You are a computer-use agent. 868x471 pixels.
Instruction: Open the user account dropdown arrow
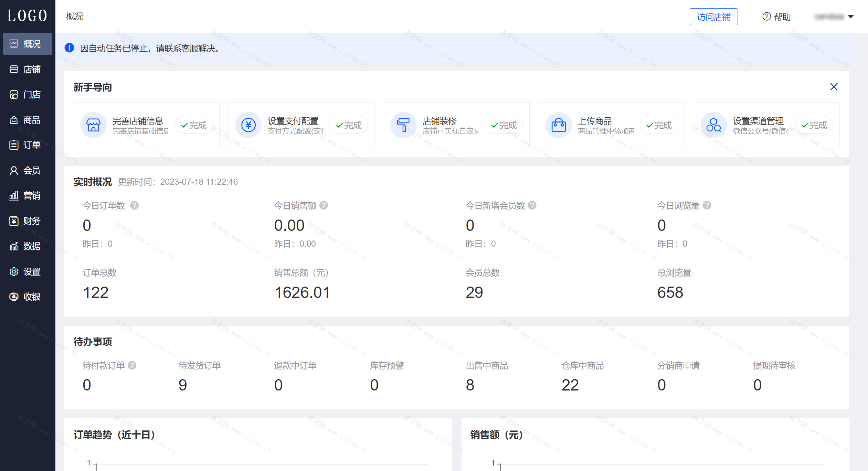[851, 17]
